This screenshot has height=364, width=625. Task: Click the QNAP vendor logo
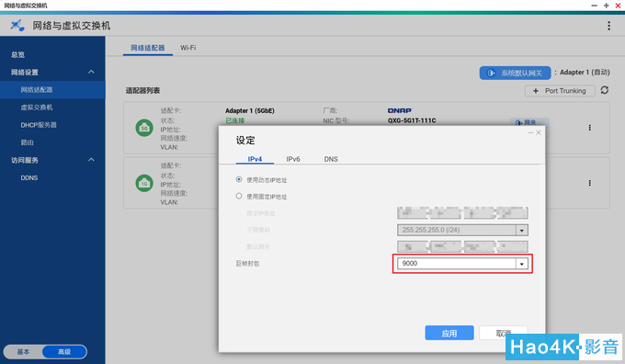point(400,111)
